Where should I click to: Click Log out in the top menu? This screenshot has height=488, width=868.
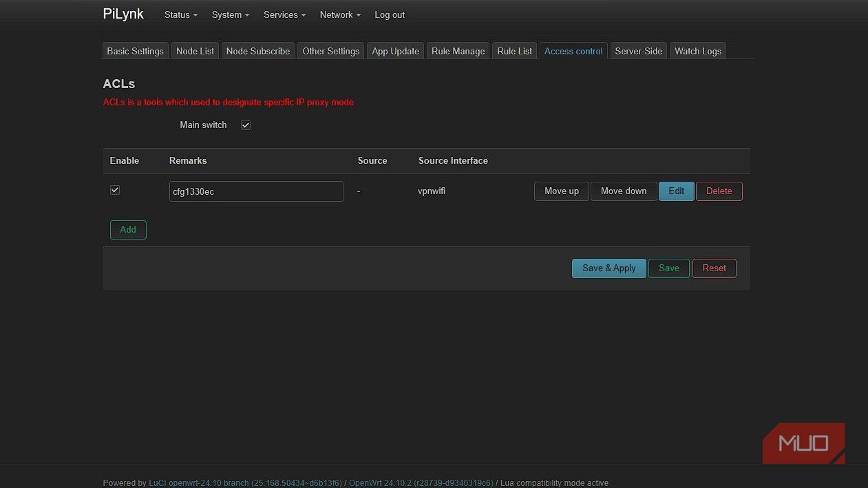coord(390,14)
